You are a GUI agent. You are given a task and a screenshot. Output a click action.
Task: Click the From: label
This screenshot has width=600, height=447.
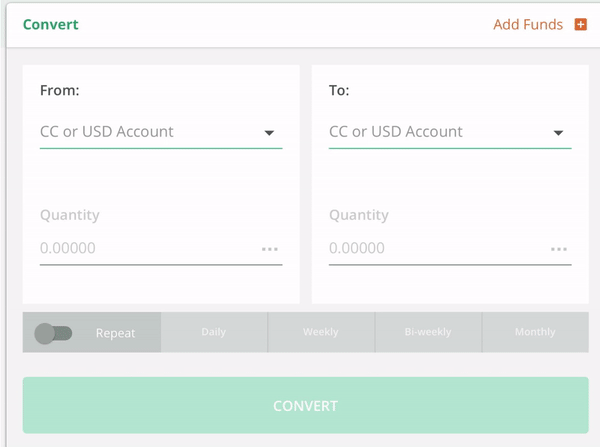point(59,90)
